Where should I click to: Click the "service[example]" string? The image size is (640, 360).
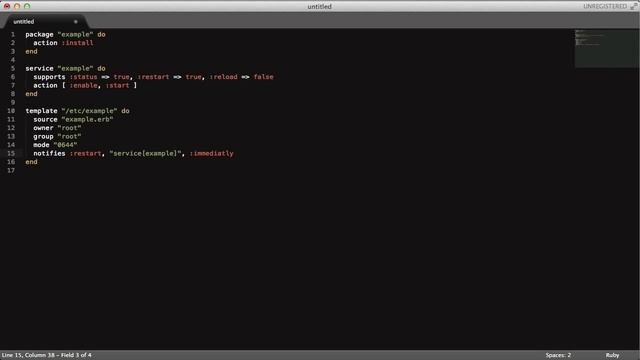coord(145,153)
